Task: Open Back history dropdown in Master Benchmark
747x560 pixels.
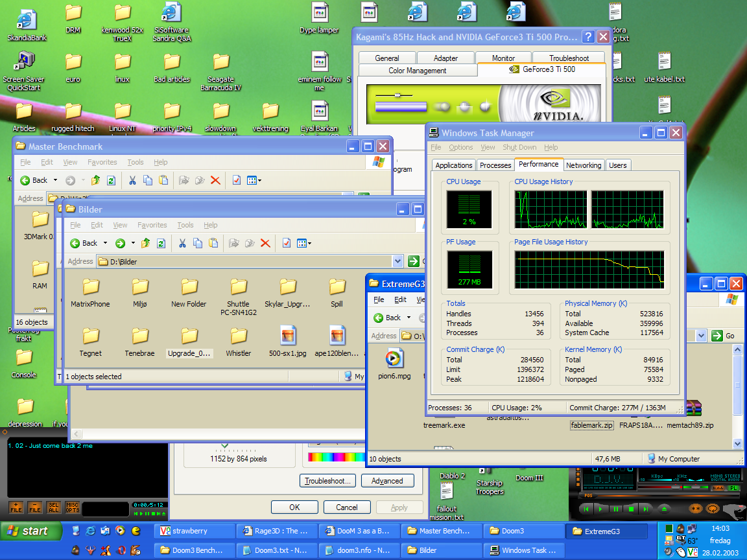Action: [55, 180]
